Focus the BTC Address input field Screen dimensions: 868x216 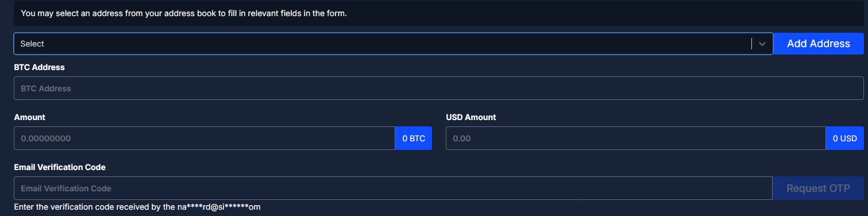[x=438, y=88]
